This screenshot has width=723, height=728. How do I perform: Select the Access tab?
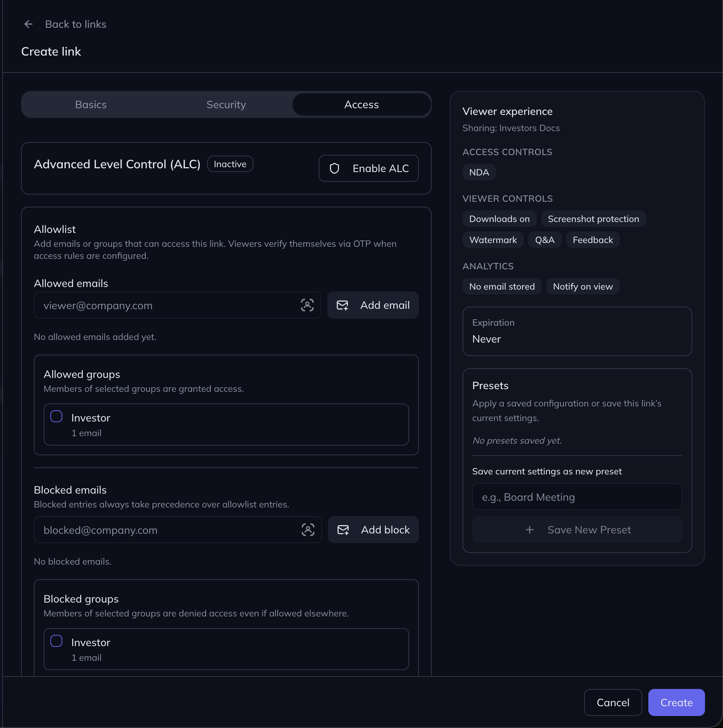pyautogui.click(x=361, y=105)
